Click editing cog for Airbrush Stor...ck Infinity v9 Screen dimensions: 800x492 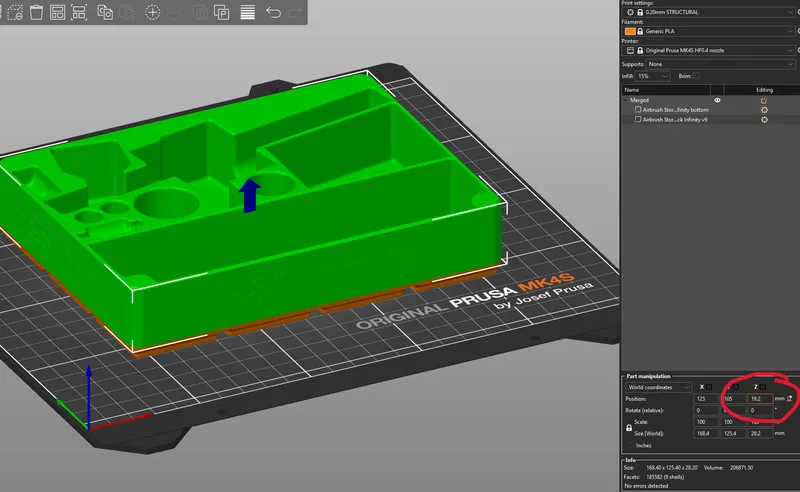[764, 119]
